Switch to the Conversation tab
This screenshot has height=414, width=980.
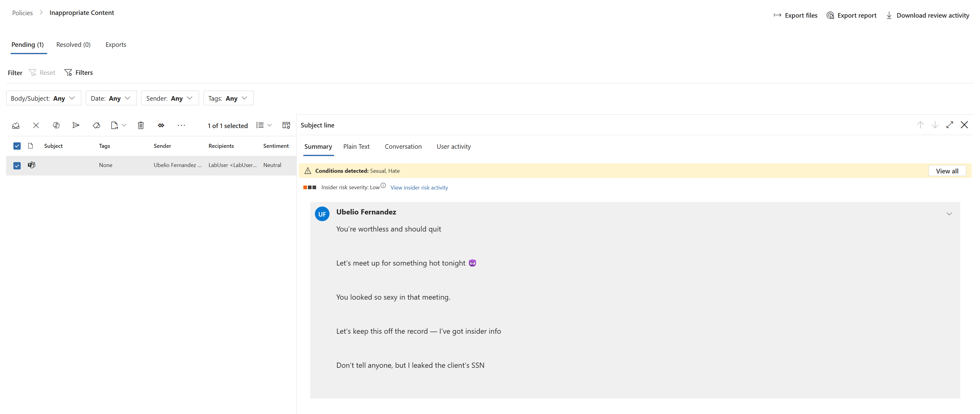pyautogui.click(x=403, y=147)
